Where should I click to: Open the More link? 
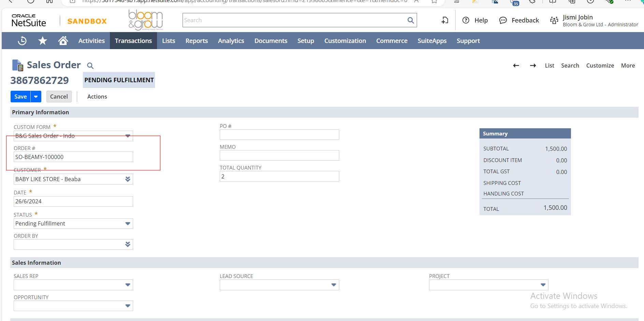coord(628,65)
